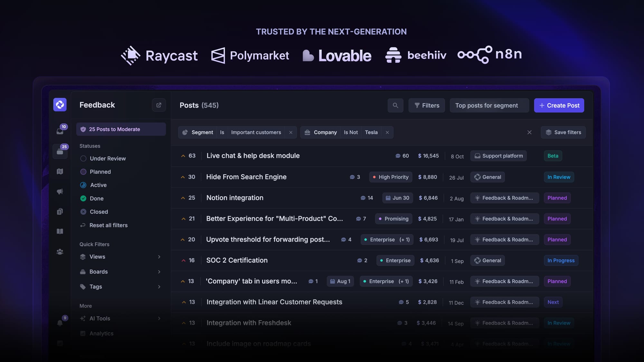Click the Create Post button

click(559, 106)
